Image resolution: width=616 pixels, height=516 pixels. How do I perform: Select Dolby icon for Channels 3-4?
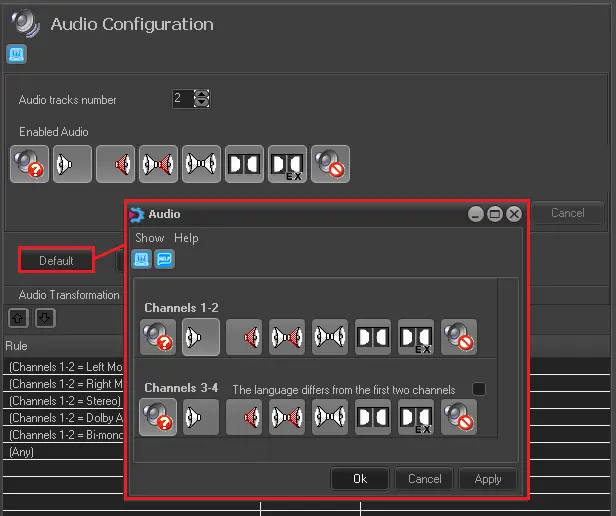coord(373,417)
